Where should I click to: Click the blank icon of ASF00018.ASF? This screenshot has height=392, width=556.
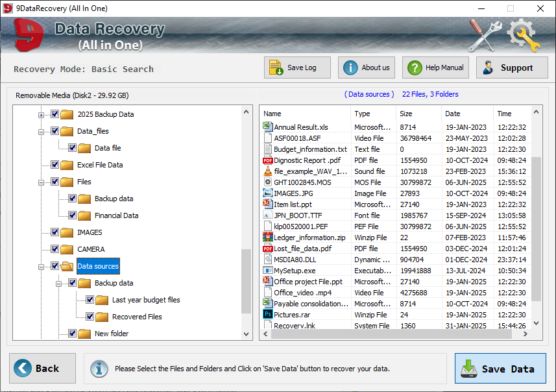(268, 138)
